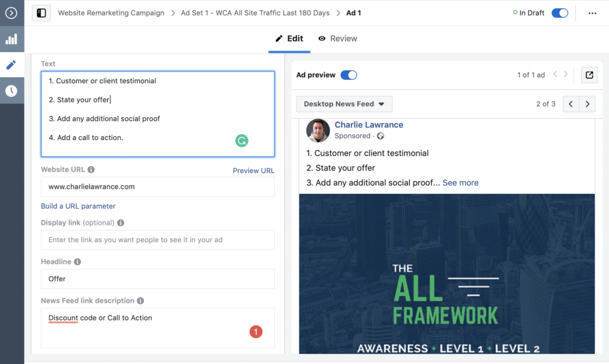This screenshot has width=609, height=364.
Task: Switch to the Review tab
Action: click(x=337, y=39)
